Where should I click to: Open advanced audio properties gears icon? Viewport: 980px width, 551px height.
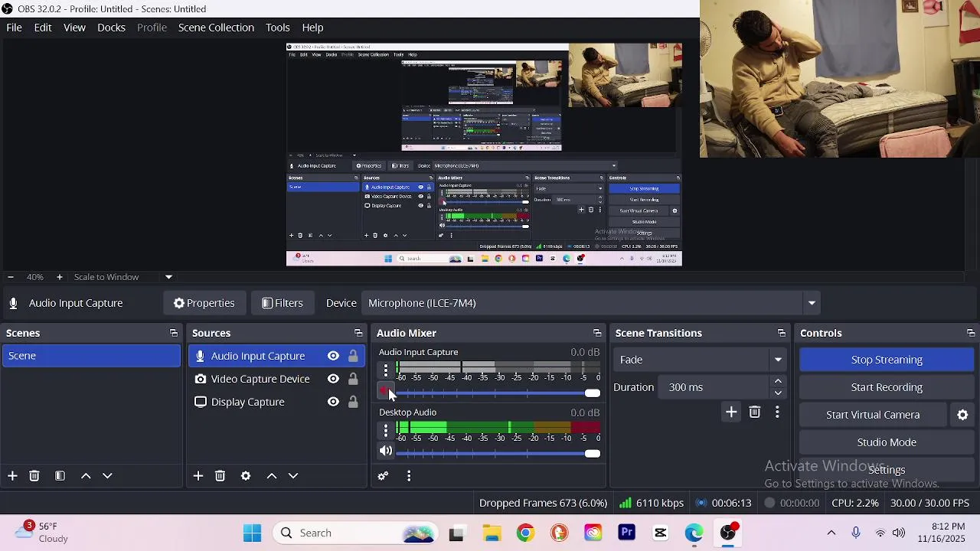384,476
